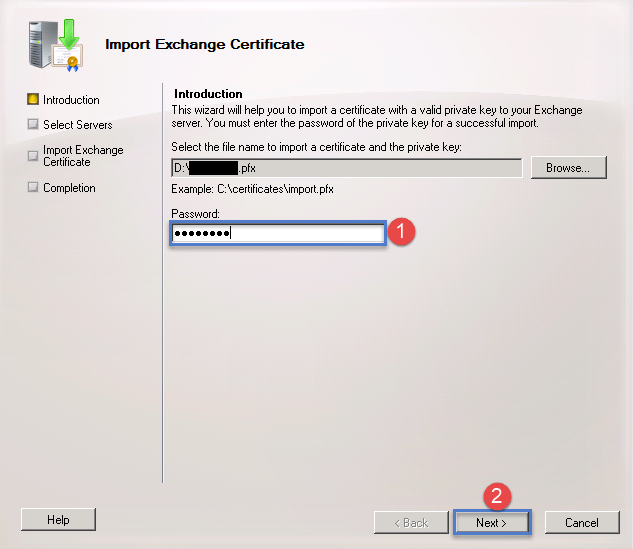
Task: Select the Completion wizard step
Action: pyautogui.click(x=69, y=188)
